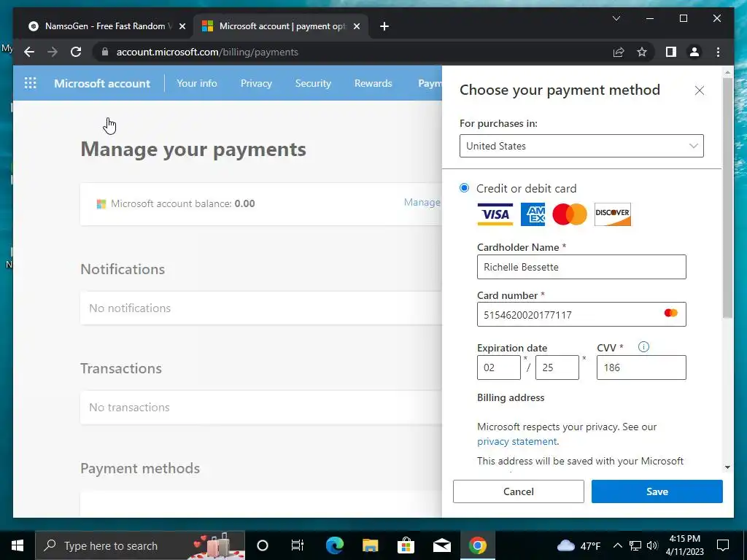
Task: Close the payment method panel
Action: coord(699,90)
